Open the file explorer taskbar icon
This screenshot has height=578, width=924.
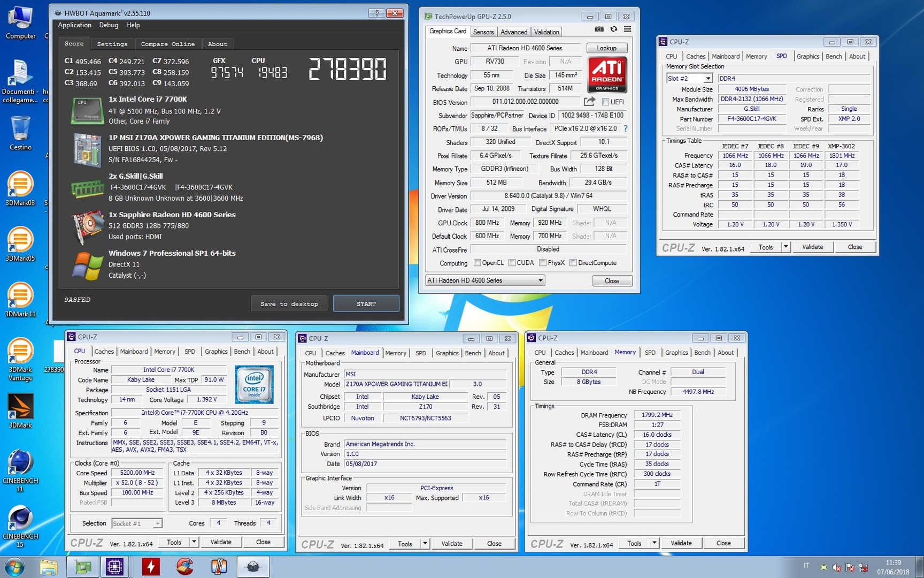tap(49, 567)
